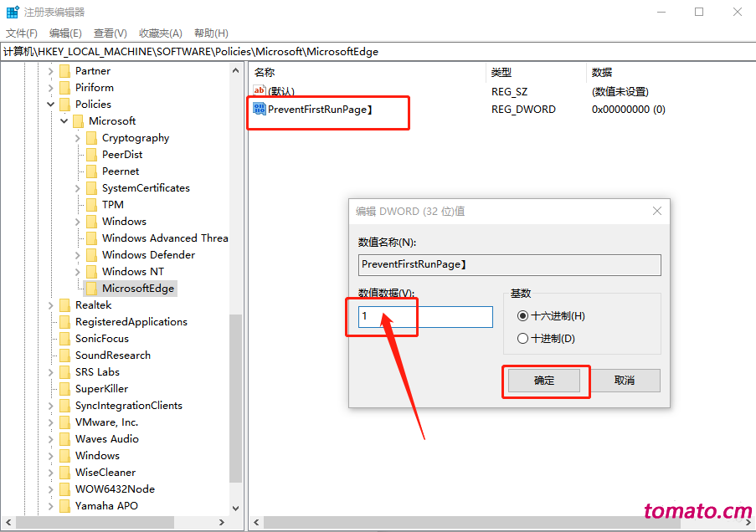Click the tree pane vertical scrollbar thumb
This screenshot has height=532, width=756.
[235, 398]
